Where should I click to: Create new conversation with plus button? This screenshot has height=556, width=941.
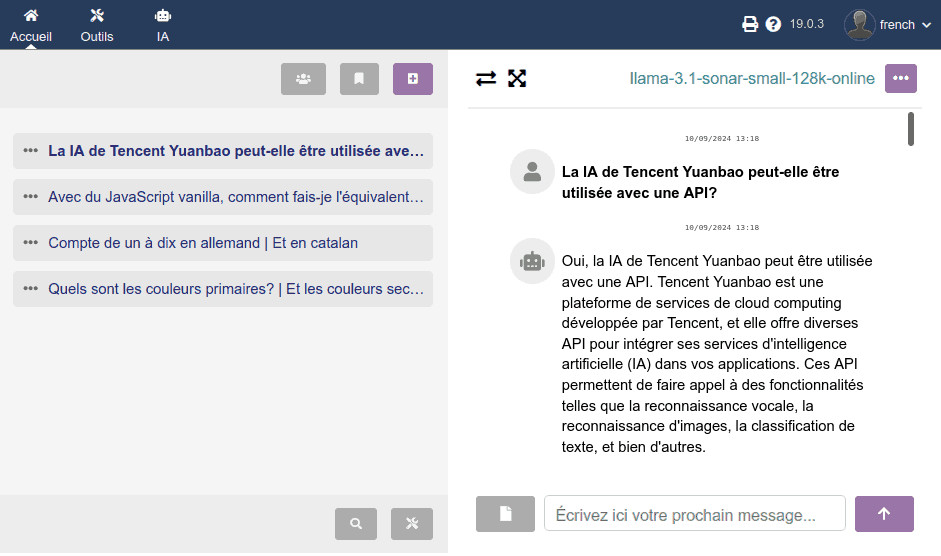coord(412,79)
